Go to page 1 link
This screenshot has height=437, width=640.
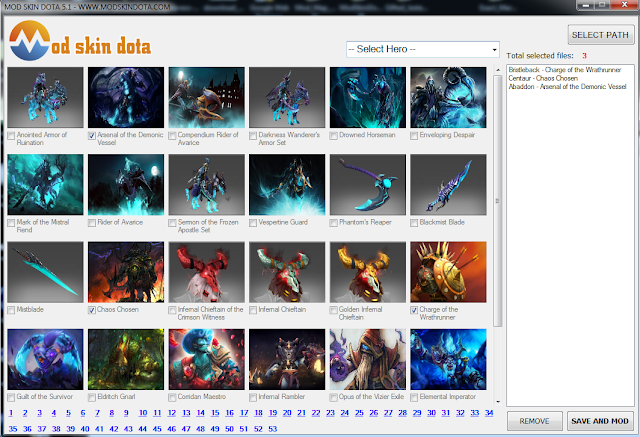[11, 413]
